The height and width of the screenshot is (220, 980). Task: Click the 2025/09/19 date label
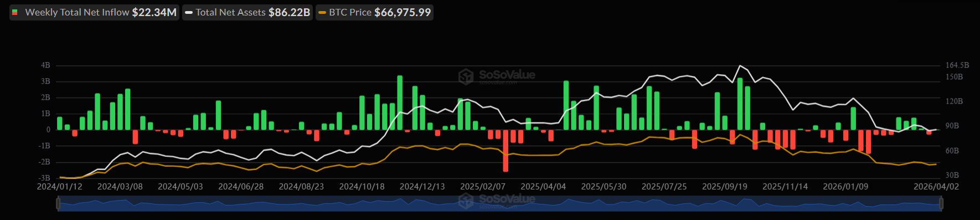coord(725,187)
